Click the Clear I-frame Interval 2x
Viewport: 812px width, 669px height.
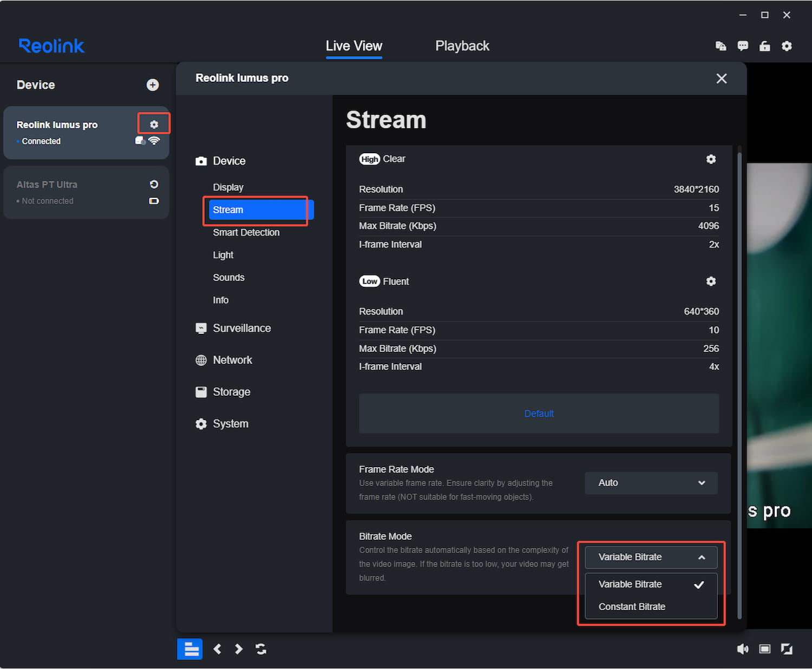pos(714,245)
